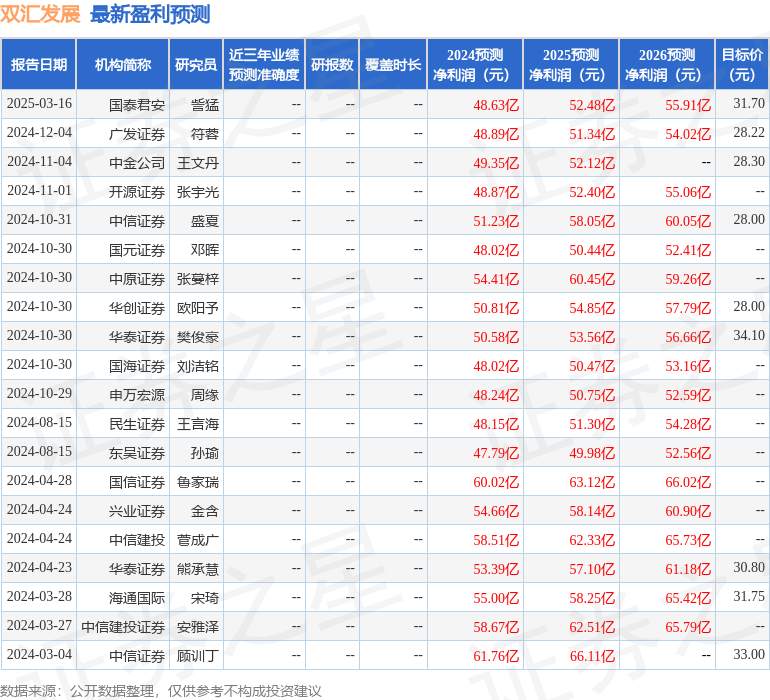Image resolution: width=770 pixels, height=700 pixels.
Task: Click the 研报数 column header
Action: 332,64
